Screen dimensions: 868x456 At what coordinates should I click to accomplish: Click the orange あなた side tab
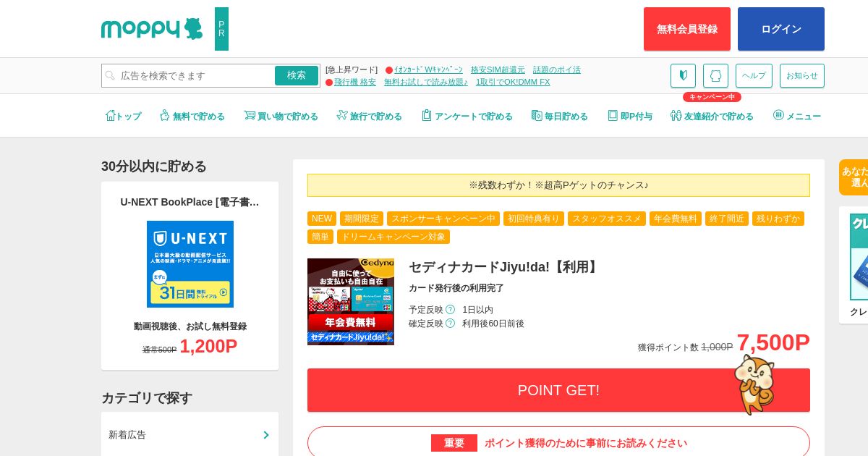tap(854, 177)
